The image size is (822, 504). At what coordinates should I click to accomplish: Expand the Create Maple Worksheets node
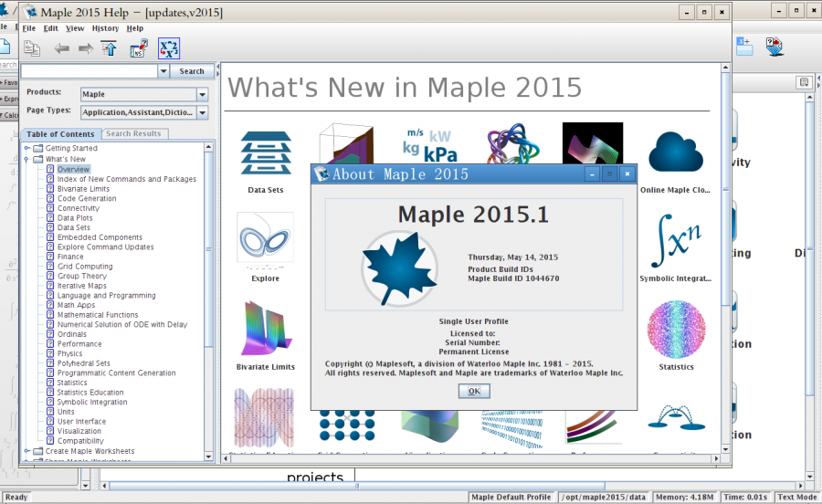click(x=26, y=451)
